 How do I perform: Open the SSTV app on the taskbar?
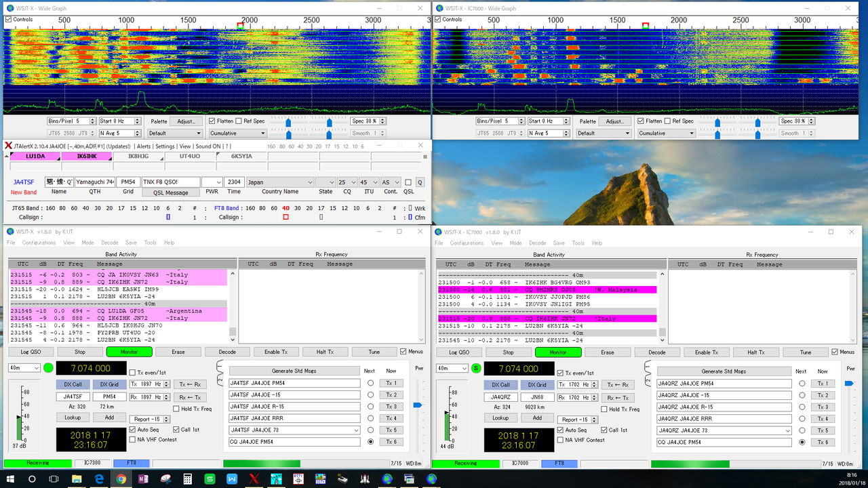[x=321, y=479]
